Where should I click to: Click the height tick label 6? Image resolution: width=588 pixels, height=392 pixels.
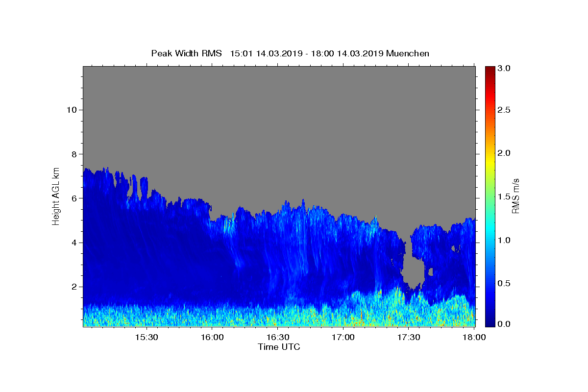click(74, 198)
